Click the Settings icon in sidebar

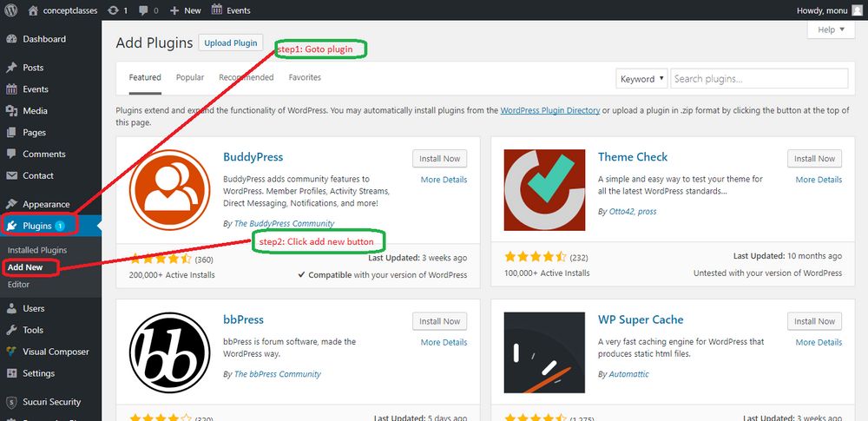click(11, 372)
